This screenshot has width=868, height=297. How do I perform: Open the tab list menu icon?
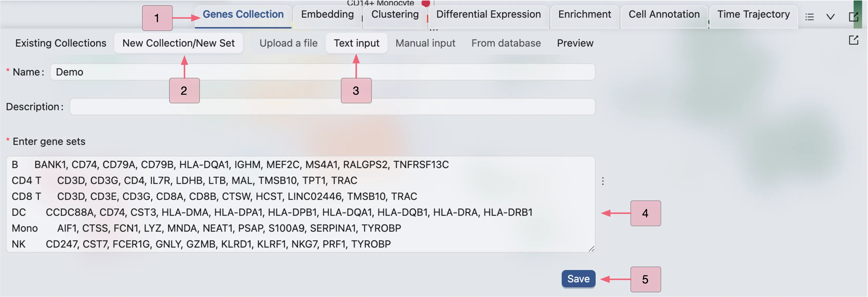(x=809, y=17)
